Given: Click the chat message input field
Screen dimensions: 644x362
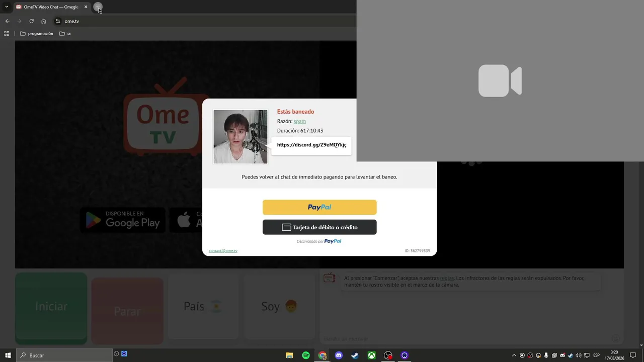Looking at the screenshot, I should 465,339.
